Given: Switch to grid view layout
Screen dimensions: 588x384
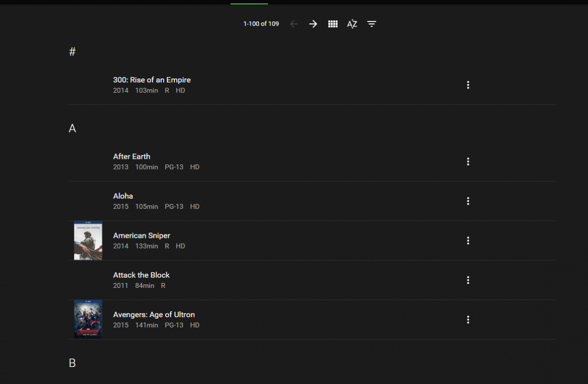Looking at the screenshot, I should coord(333,24).
